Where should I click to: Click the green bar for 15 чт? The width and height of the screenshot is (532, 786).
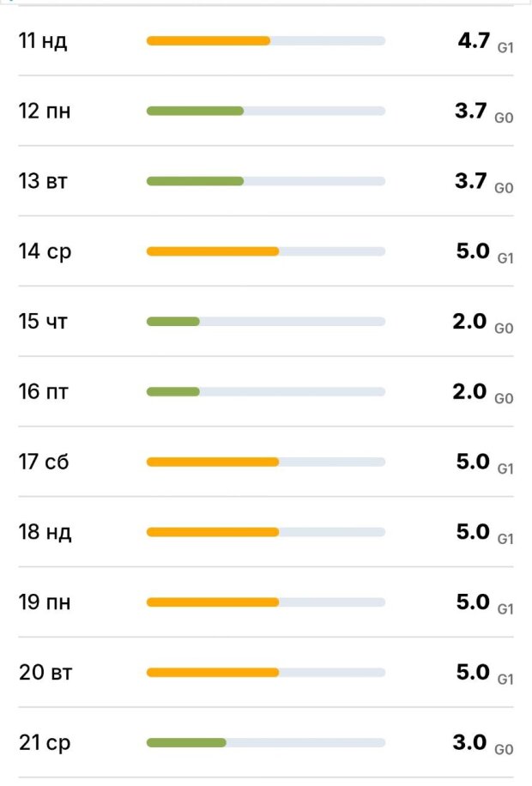[x=173, y=322]
